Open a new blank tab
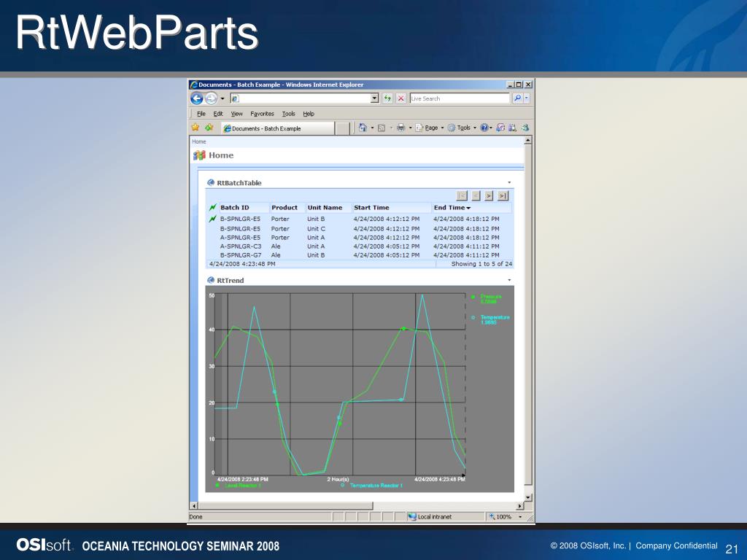747x560 pixels. [343, 128]
